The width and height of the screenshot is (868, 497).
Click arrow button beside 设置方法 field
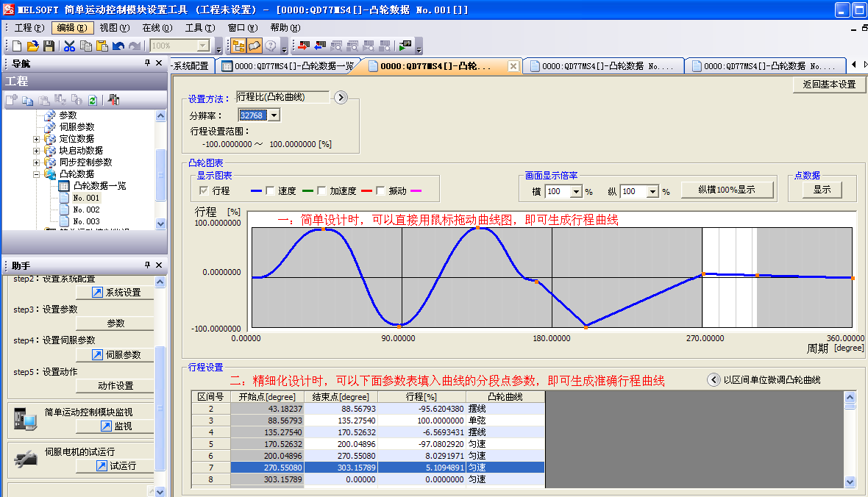340,98
